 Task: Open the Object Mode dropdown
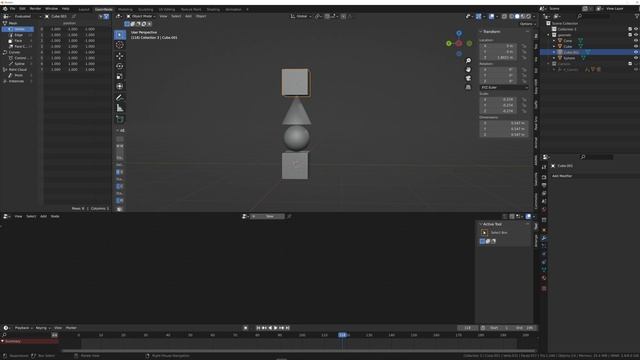(x=141, y=16)
